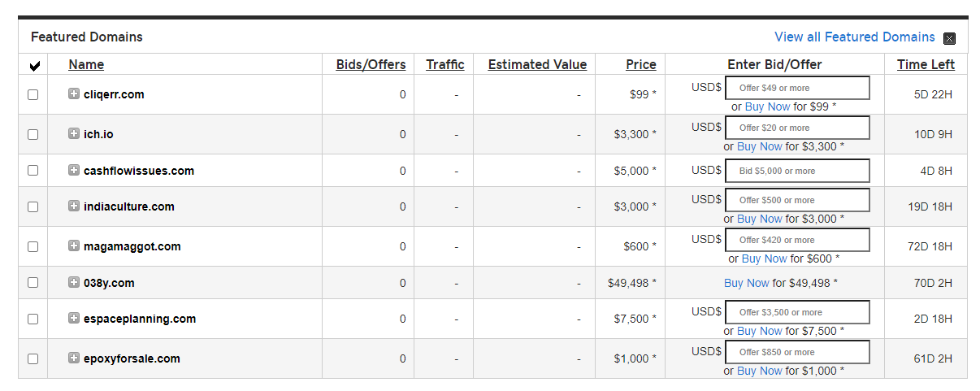The width and height of the screenshot is (980, 391).
Task: Click the plus icon beside magamaggot.com
Action: point(74,245)
